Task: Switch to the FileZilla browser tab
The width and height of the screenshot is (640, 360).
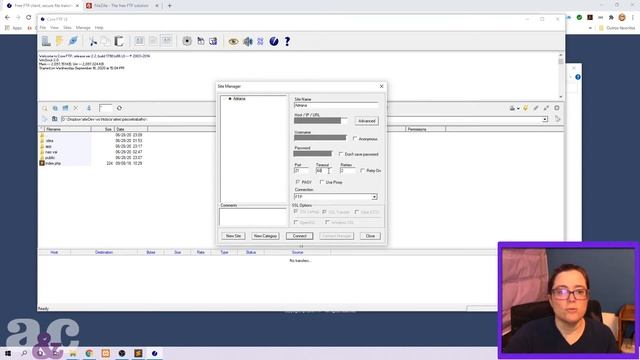Action: pos(121,6)
